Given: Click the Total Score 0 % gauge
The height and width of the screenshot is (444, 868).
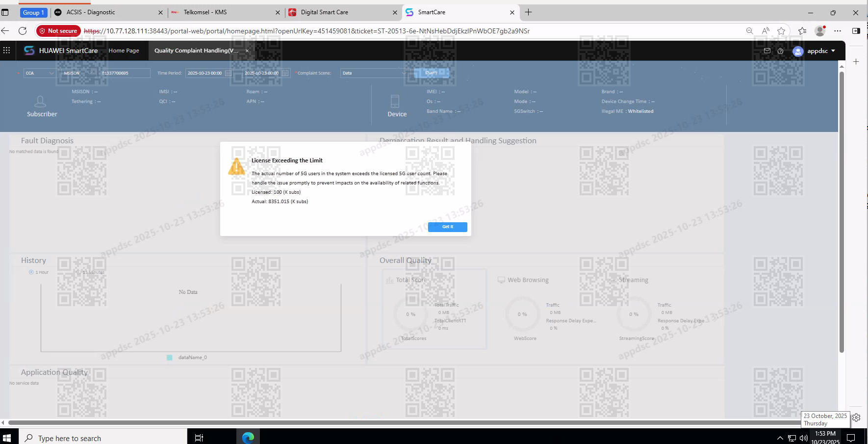Looking at the screenshot, I should tap(411, 314).
